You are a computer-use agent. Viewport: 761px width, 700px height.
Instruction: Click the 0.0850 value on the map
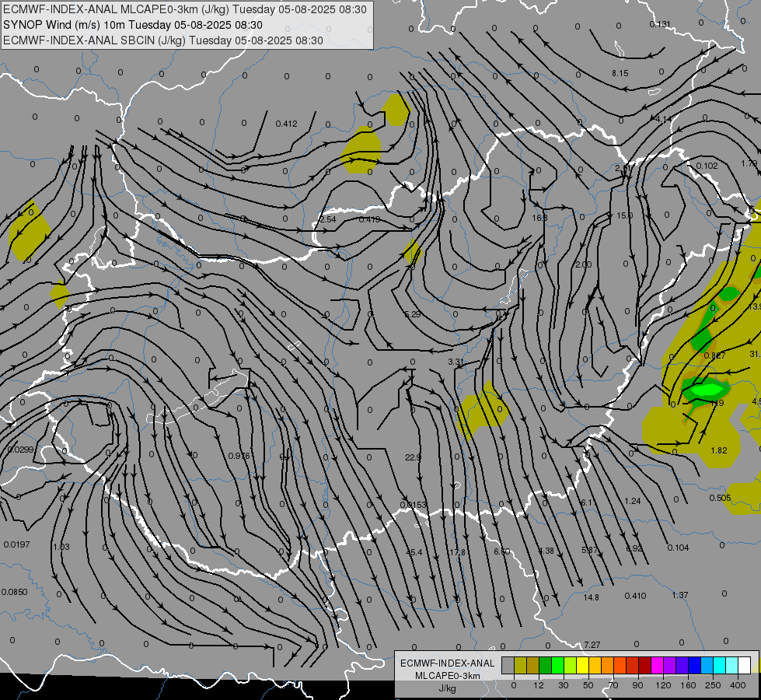click(14, 593)
